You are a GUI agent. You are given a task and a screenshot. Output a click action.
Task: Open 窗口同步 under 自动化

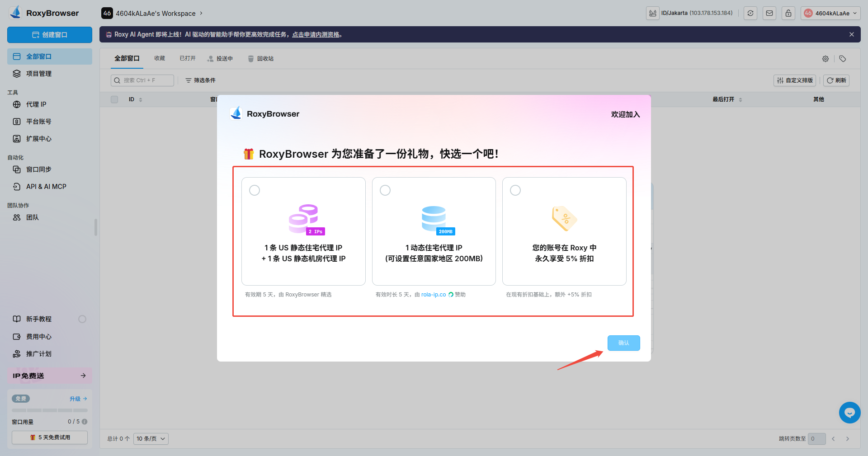pos(38,169)
